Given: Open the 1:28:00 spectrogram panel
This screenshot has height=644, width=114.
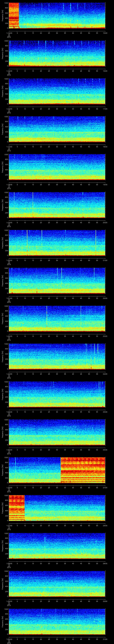Looking at the screenshot, I should 57,546.
